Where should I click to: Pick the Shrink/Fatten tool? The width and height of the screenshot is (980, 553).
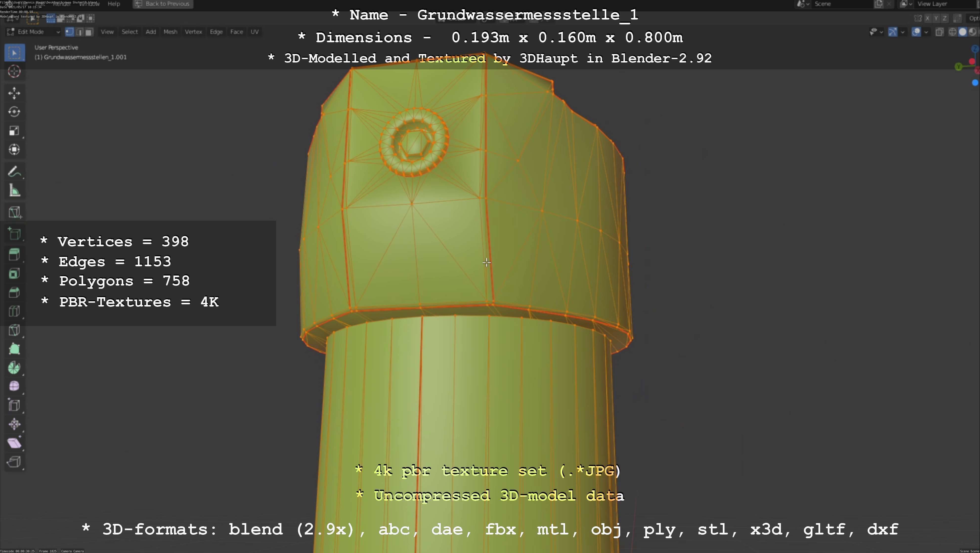[14, 424]
